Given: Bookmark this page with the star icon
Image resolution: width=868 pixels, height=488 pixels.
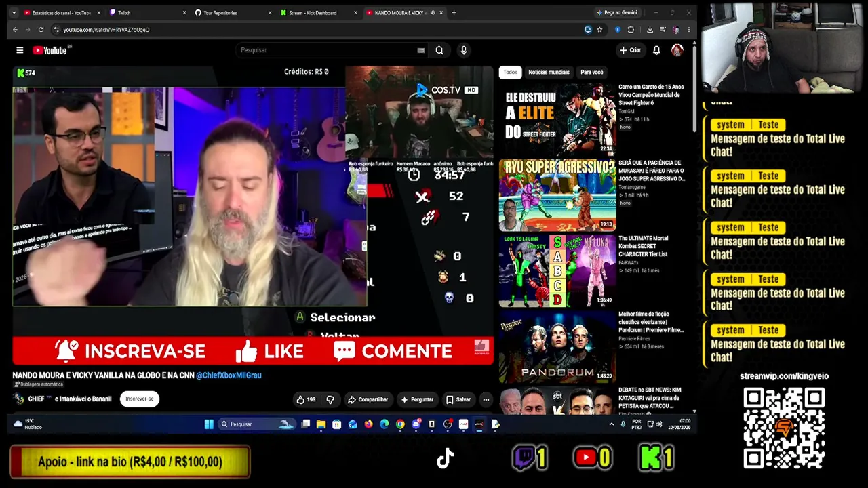Looking at the screenshot, I should (599, 30).
